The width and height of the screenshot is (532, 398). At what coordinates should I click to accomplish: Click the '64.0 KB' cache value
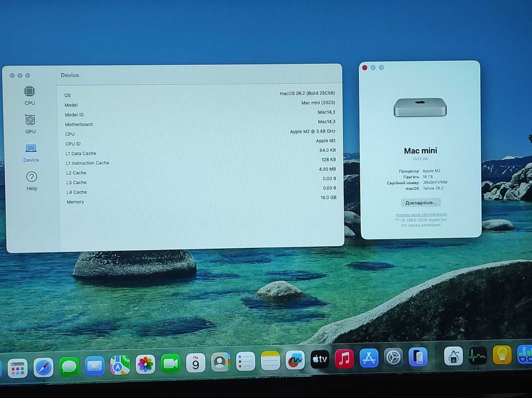(x=327, y=150)
